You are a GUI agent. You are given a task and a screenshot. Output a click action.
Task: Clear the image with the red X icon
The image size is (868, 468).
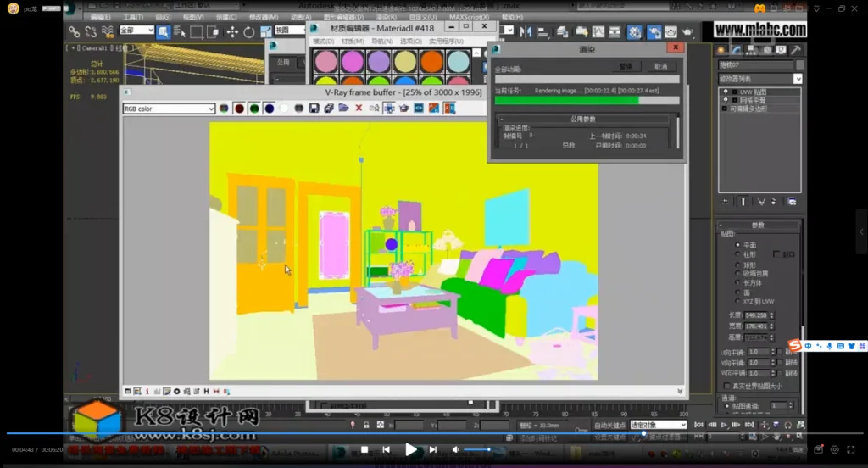tap(359, 109)
